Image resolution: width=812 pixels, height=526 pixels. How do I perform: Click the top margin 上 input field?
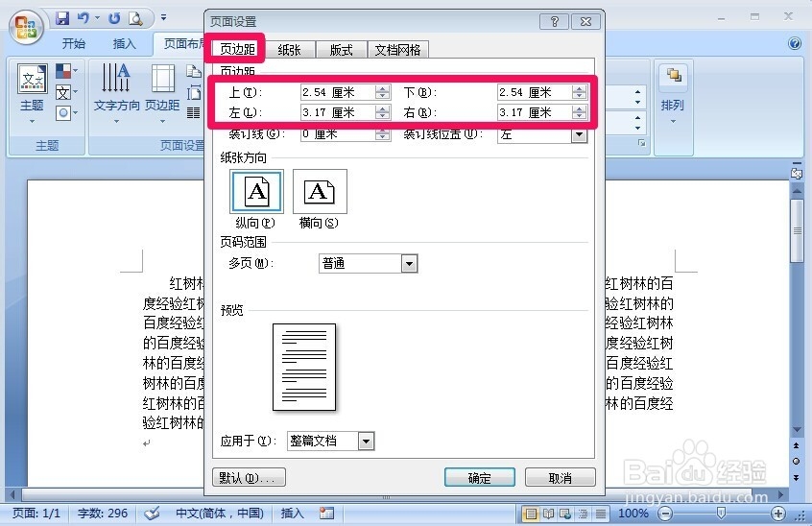coord(338,92)
